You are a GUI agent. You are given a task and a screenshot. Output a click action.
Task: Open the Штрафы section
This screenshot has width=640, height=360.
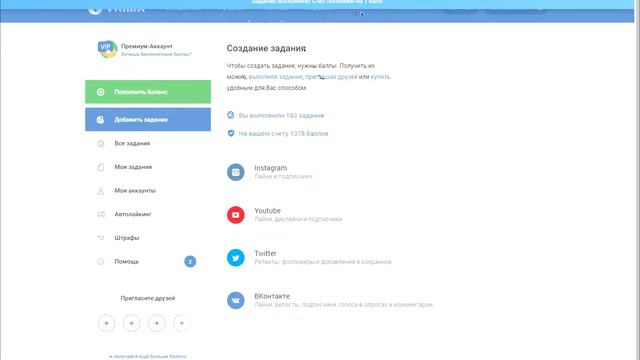click(x=127, y=238)
